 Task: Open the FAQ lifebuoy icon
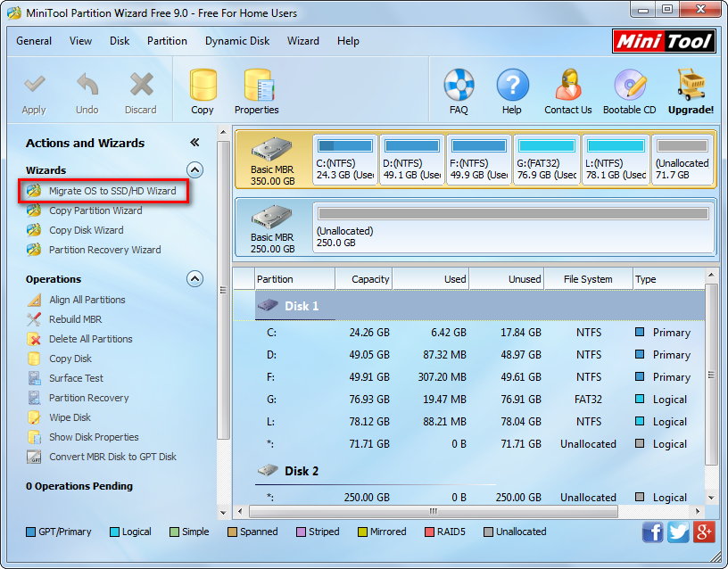tap(459, 85)
